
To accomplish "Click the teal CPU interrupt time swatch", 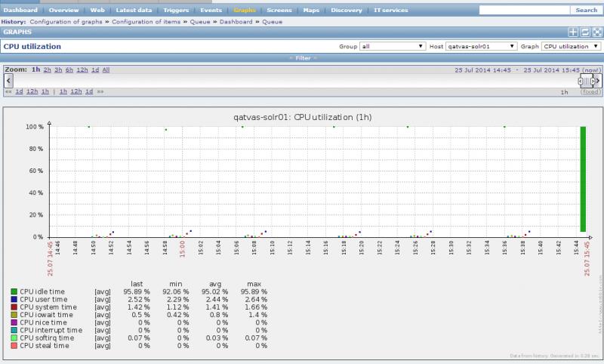I will pyautogui.click(x=14, y=330).
